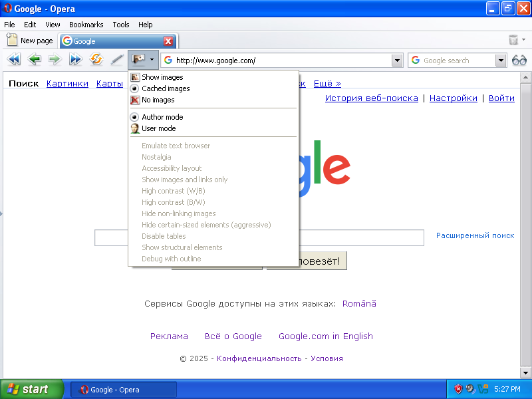
Task: Open the Help menu
Action: click(145, 25)
